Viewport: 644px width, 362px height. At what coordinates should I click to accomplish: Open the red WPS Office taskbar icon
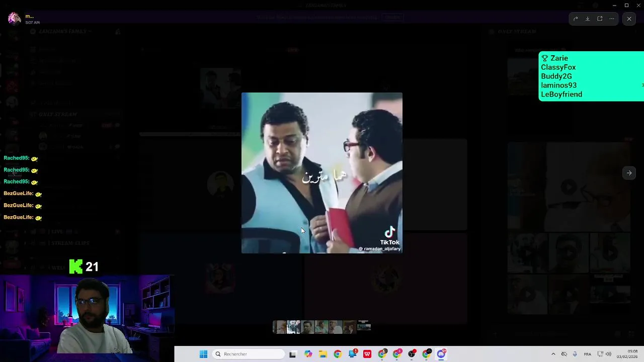(x=367, y=354)
